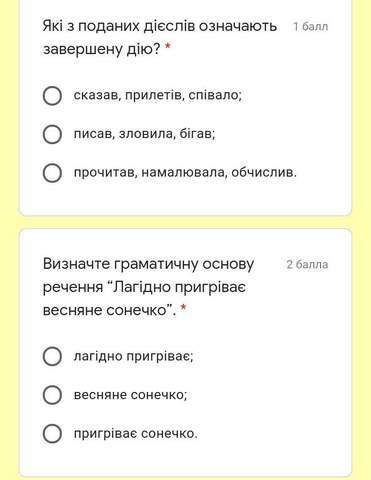Select radio circle beside 'сказав, прилетів, співало'
The height and width of the screenshot is (480, 371).
click(52, 96)
